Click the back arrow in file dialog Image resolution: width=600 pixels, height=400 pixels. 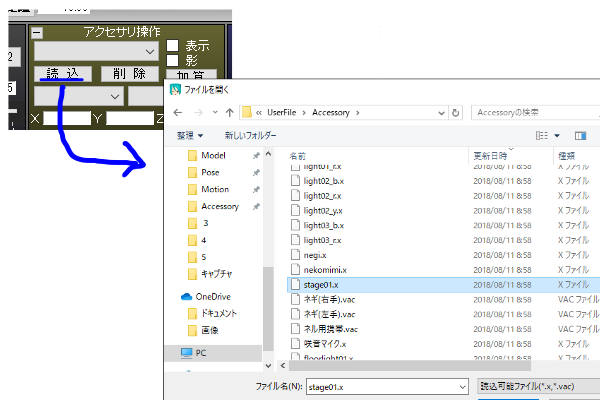click(178, 113)
